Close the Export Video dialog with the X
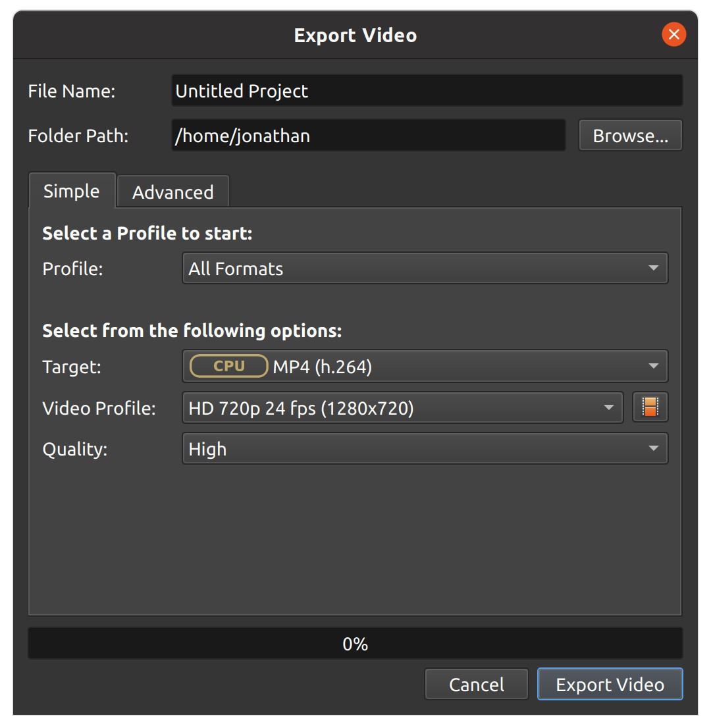 [x=673, y=34]
